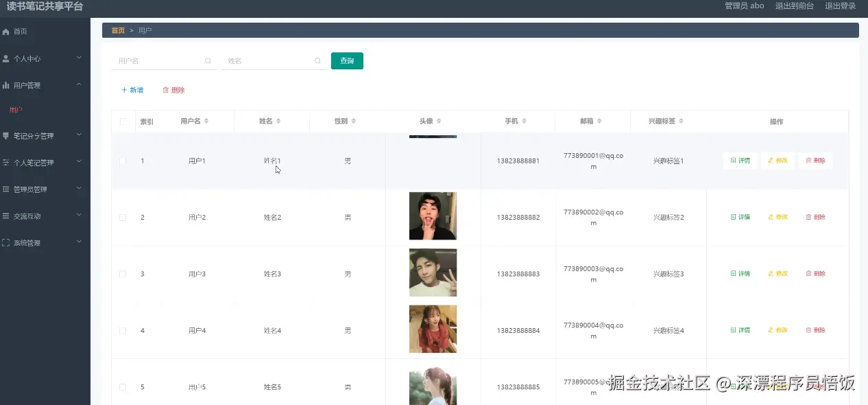Click 修改 for row 用户4
This screenshot has height=405, width=868.
[x=777, y=330]
